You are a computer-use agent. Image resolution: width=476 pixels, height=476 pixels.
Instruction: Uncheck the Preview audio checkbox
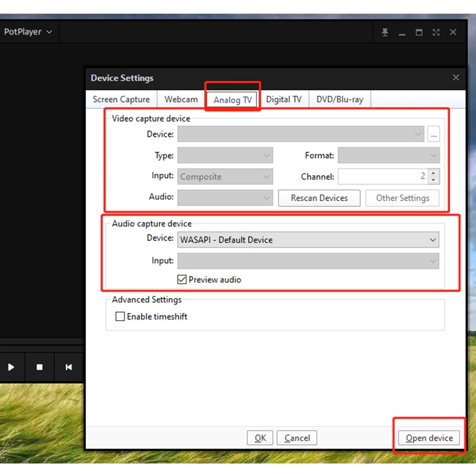pos(182,280)
